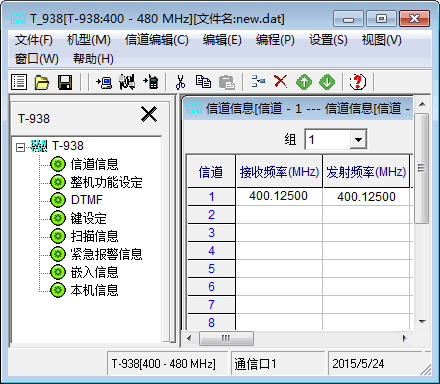Screen dimensions: 440x384
Task: Open a file with the folder icon
Action: tap(42, 82)
